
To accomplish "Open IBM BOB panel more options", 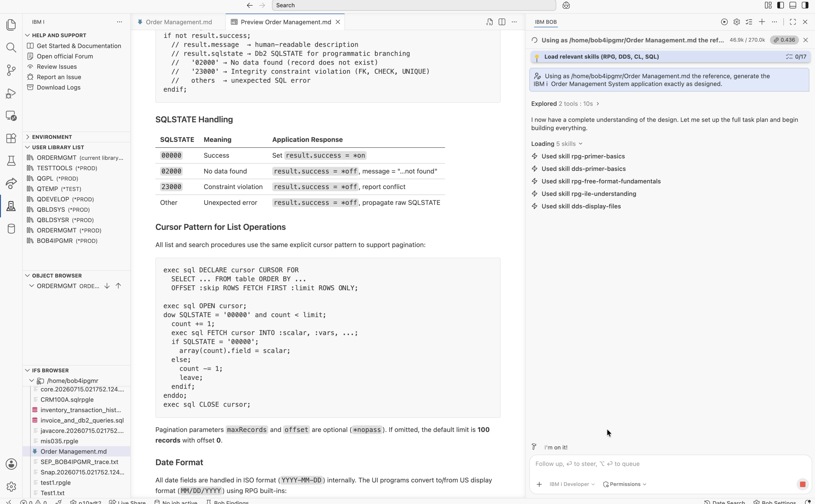I will click(774, 22).
